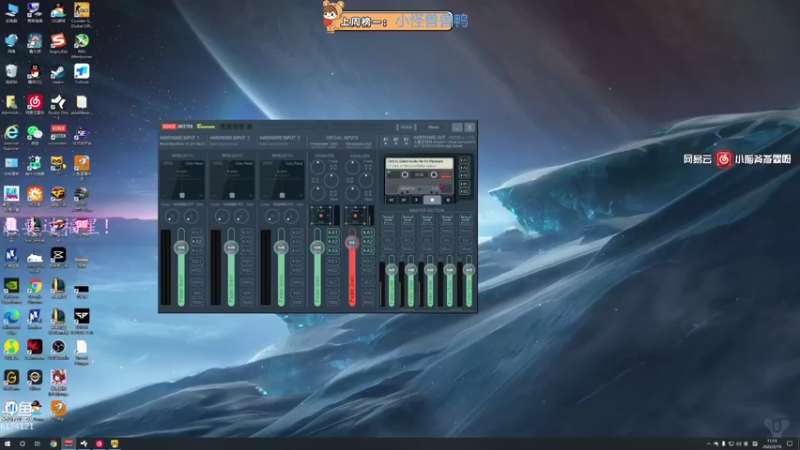
Task: Open Internet Explorer desktop icon
Action: [x=11, y=137]
